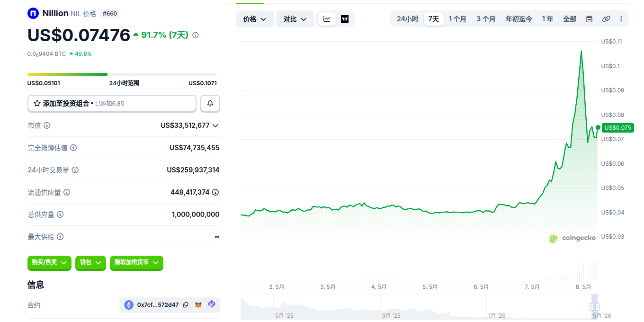Select the 3个月 time range

(486, 19)
